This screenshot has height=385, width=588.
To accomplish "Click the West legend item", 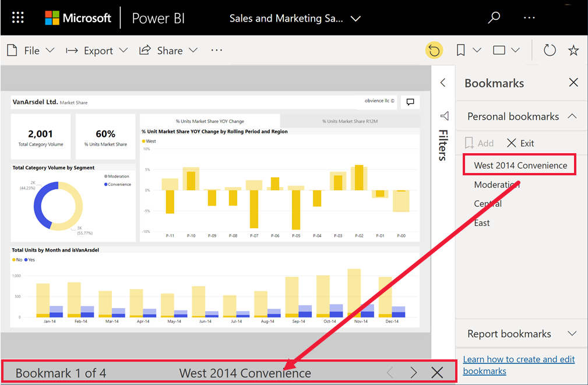I will tap(149, 142).
